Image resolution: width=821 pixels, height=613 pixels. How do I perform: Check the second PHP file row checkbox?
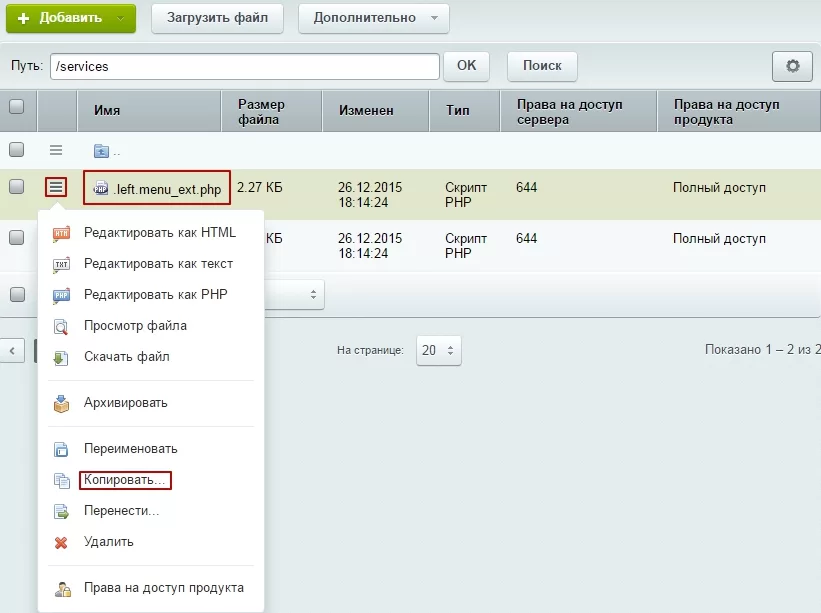coord(17,237)
